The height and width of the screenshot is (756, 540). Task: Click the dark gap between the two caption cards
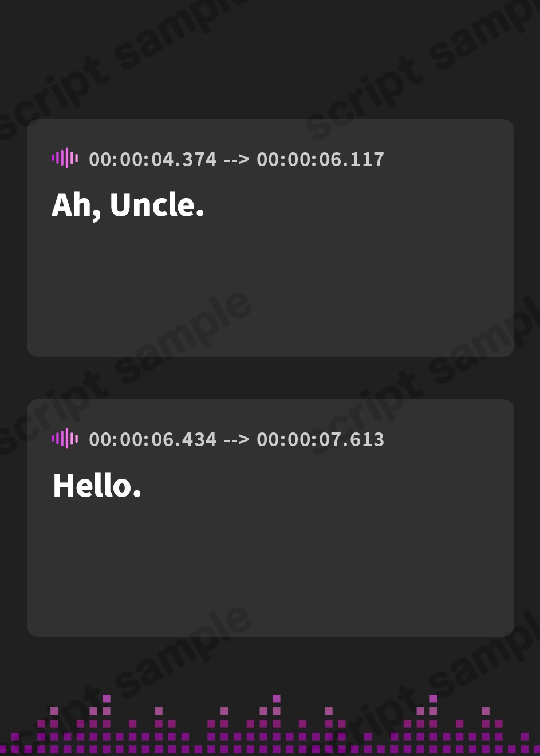(269, 378)
